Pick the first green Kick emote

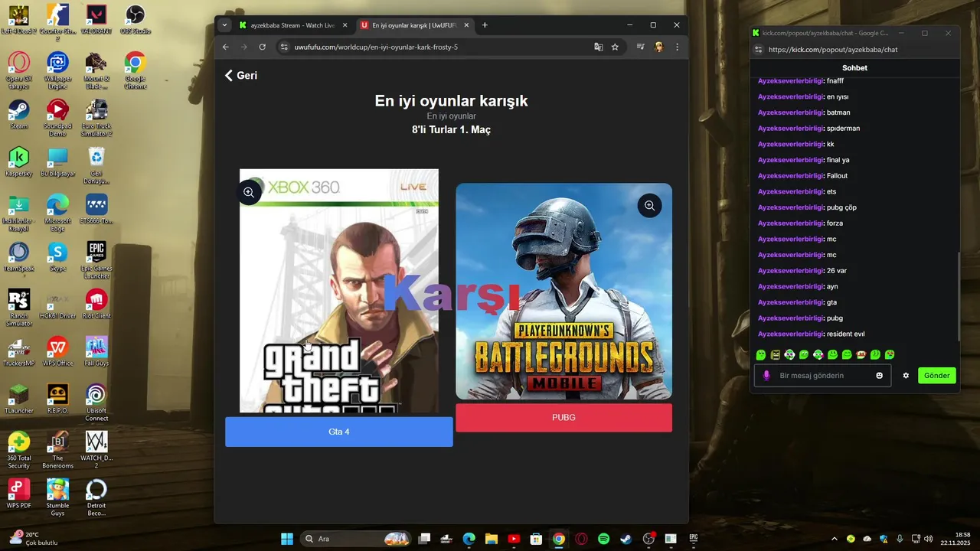[x=761, y=355]
